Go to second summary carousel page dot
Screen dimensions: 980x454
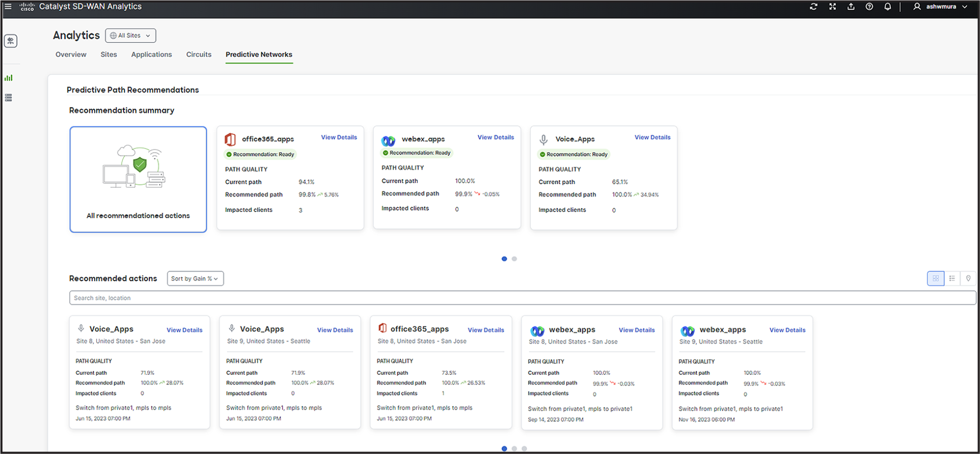(x=514, y=259)
